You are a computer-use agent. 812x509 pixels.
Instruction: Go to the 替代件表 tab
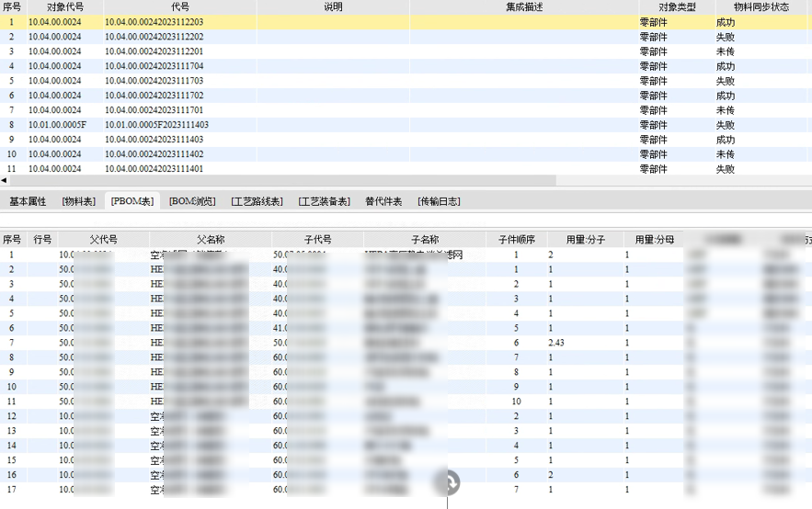[x=383, y=201]
